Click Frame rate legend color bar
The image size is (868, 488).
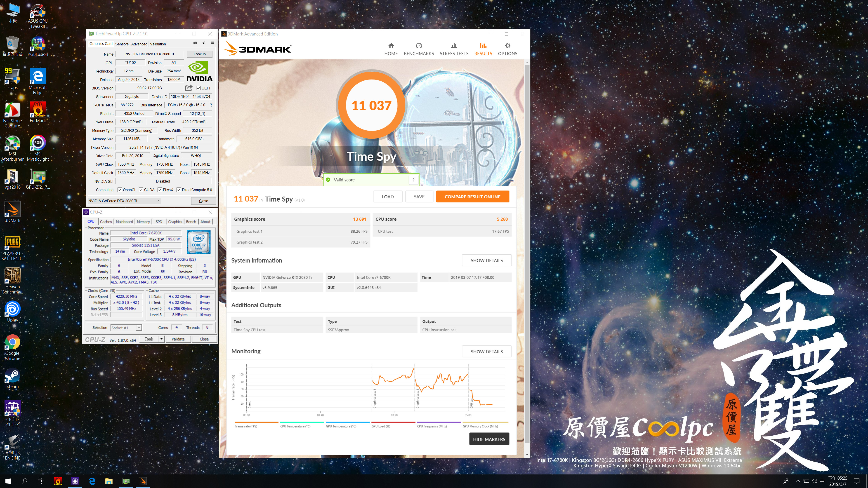(256, 422)
